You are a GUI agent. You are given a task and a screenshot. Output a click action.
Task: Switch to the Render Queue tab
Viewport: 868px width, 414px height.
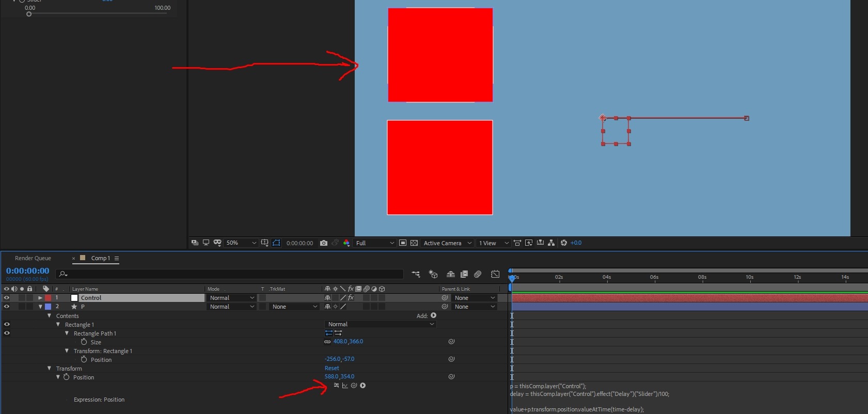pos(33,258)
